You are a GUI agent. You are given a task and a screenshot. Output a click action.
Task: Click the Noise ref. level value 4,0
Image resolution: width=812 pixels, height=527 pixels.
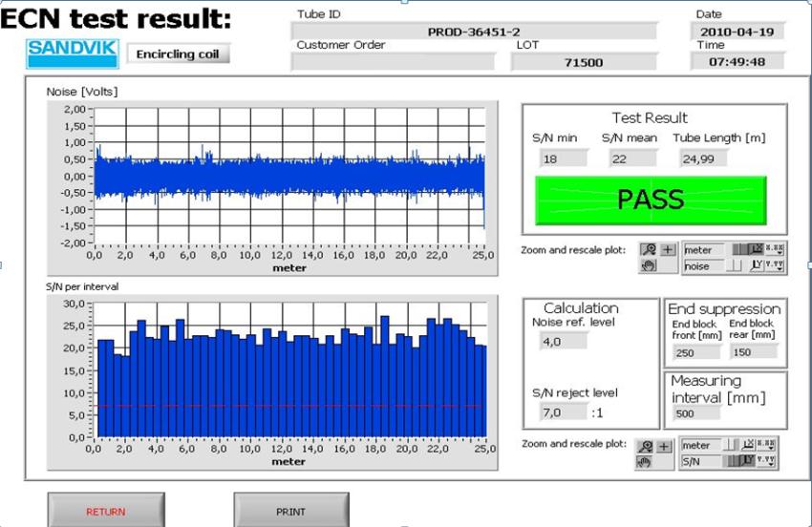[563, 341]
